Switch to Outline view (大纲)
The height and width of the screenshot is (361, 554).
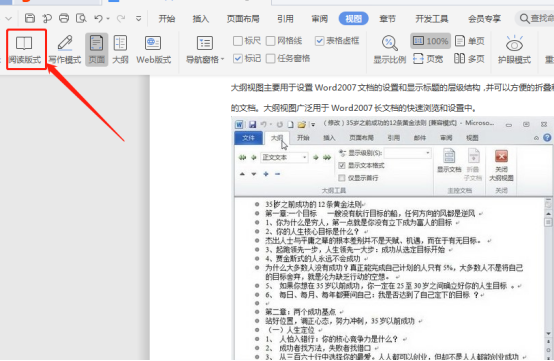point(120,50)
